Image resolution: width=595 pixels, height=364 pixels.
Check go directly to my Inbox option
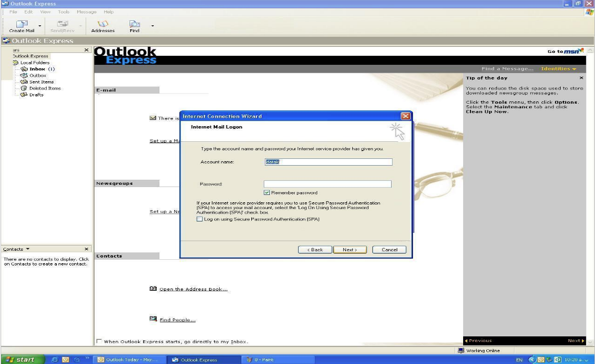99,341
